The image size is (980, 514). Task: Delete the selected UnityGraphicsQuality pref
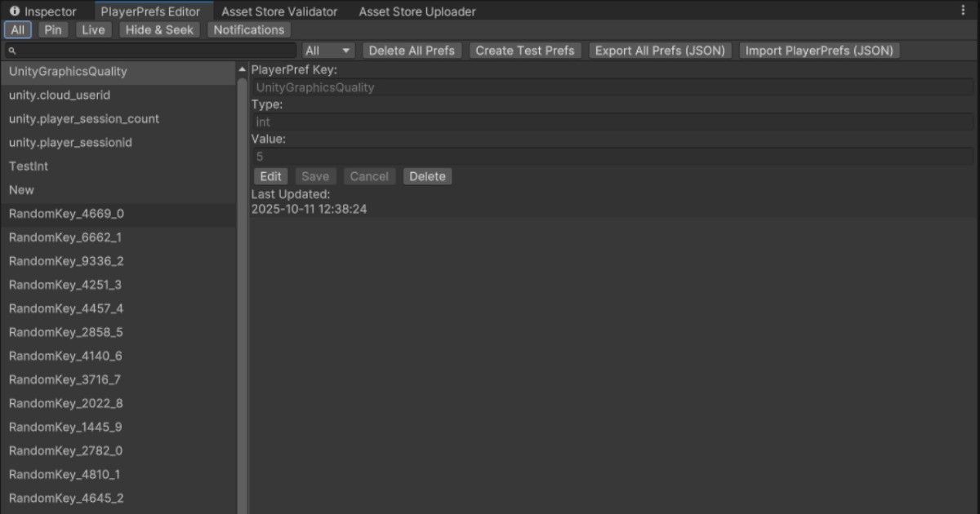[x=427, y=175]
